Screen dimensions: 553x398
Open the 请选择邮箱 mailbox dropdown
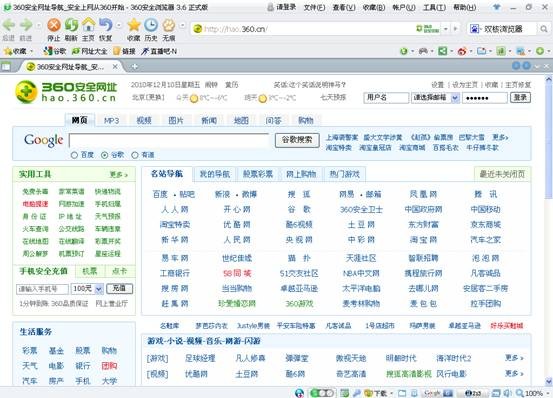tap(435, 98)
